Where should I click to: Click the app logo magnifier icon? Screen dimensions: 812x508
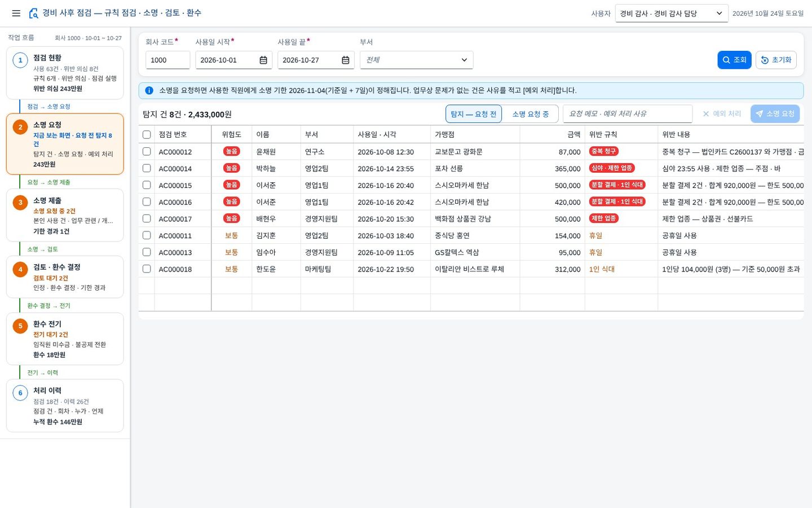pos(34,13)
